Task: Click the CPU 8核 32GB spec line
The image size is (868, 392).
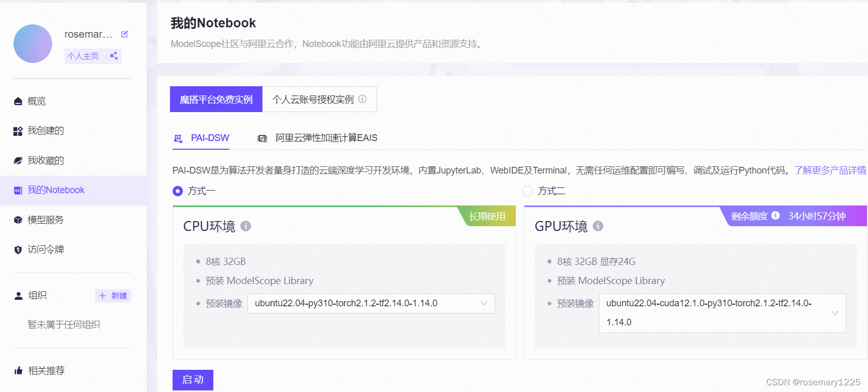Action: click(226, 262)
